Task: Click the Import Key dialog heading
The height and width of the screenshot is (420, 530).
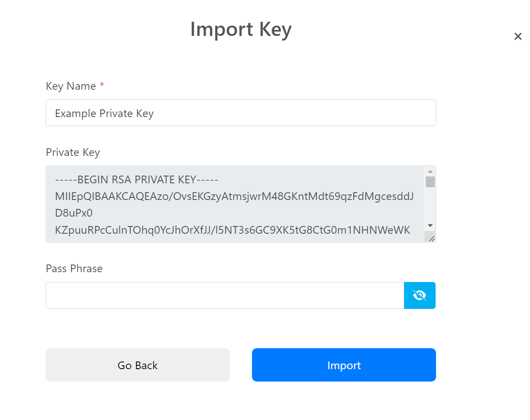Action: click(x=241, y=29)
